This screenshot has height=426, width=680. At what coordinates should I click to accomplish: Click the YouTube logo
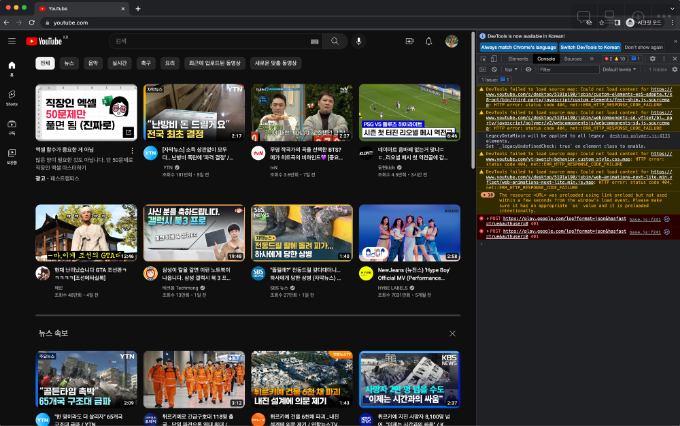(44, 41)
